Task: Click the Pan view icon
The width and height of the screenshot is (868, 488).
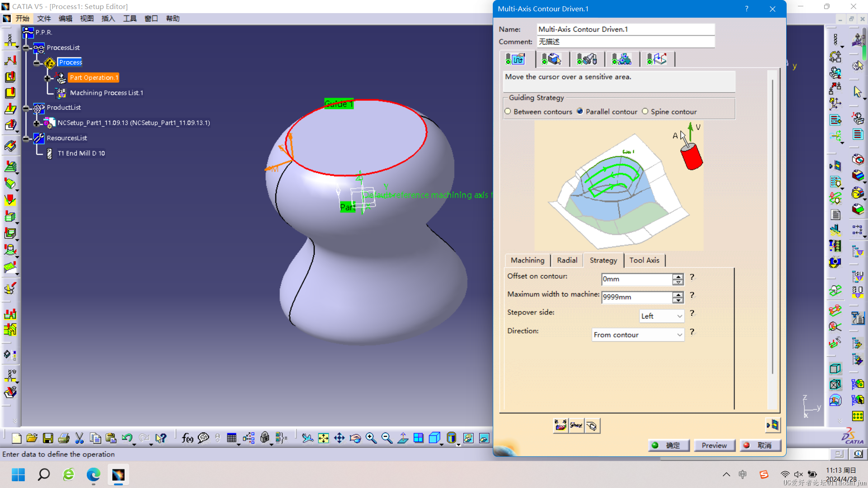Action: tap(340, 438)
